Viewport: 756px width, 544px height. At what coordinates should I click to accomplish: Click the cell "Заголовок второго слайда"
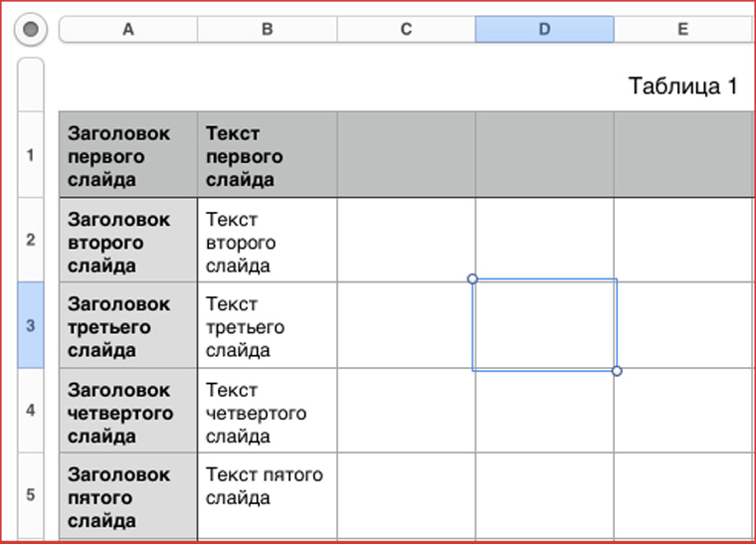(128, 242)
